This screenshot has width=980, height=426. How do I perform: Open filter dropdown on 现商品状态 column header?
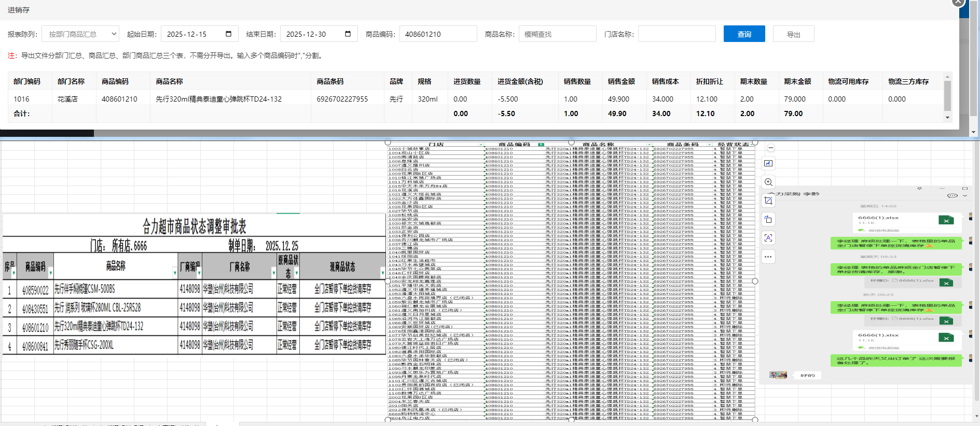[x=382, y=273]
